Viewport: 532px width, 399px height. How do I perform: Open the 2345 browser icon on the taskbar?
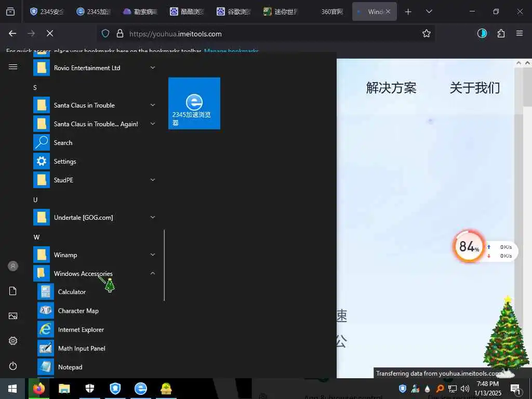pyautogui.click(x=140, y=389)
